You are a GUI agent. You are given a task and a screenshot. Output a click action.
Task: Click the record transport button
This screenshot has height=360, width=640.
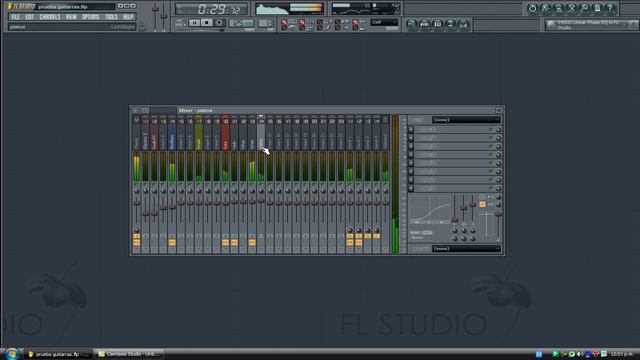219,23
